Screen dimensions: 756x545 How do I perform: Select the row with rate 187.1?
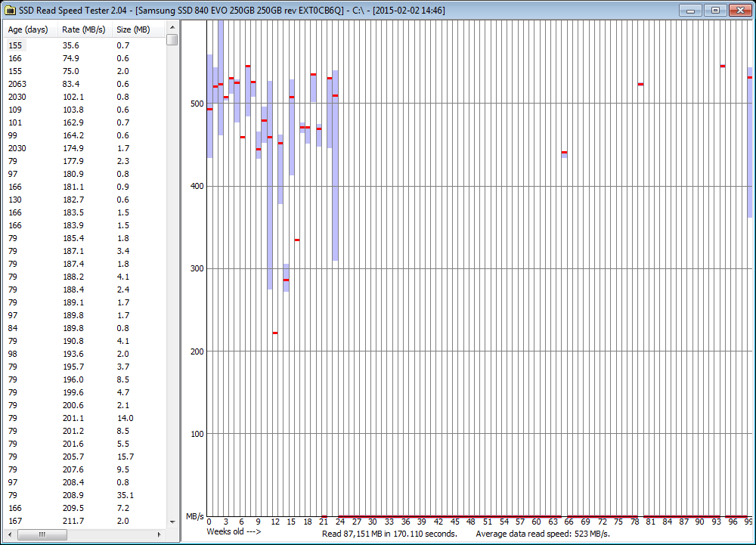pyautogui.click(x=85, y=251)
